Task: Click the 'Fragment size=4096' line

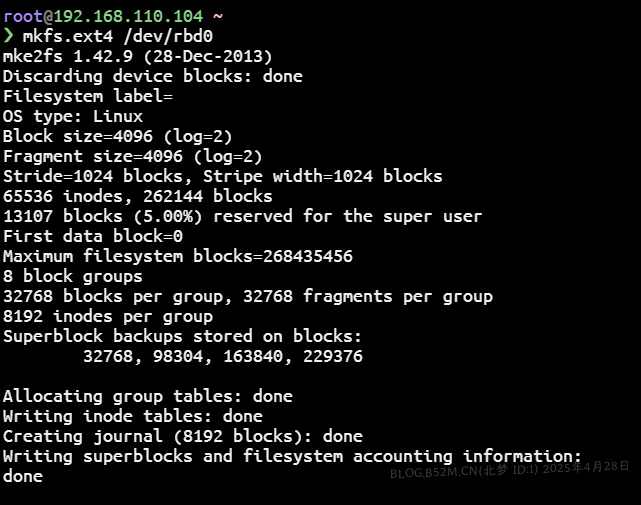Action: pos(132,156)
